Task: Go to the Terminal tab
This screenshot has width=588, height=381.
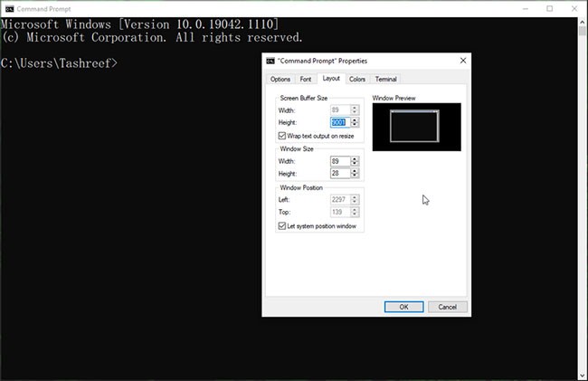Action: [x=385, y=80]
